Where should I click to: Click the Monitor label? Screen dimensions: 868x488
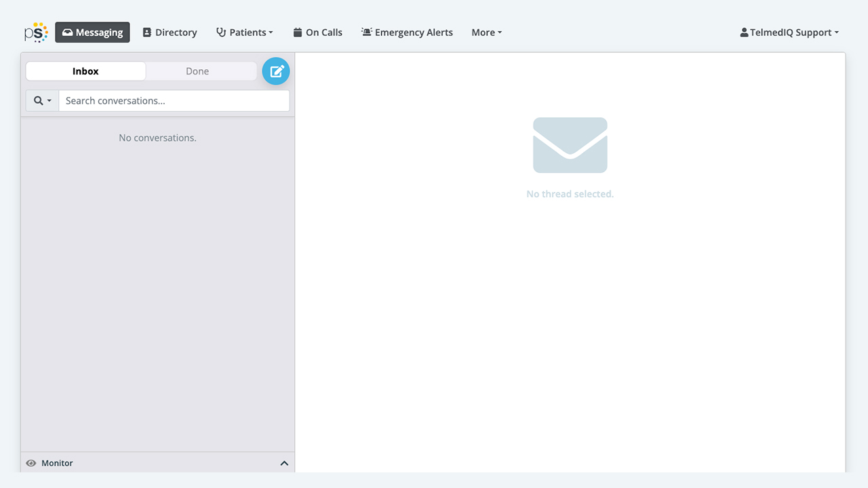pyautogui.click(x=57, y=464)
